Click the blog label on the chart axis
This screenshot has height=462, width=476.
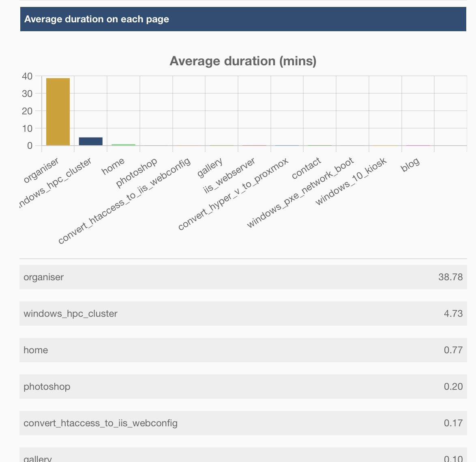click(410, 164)
